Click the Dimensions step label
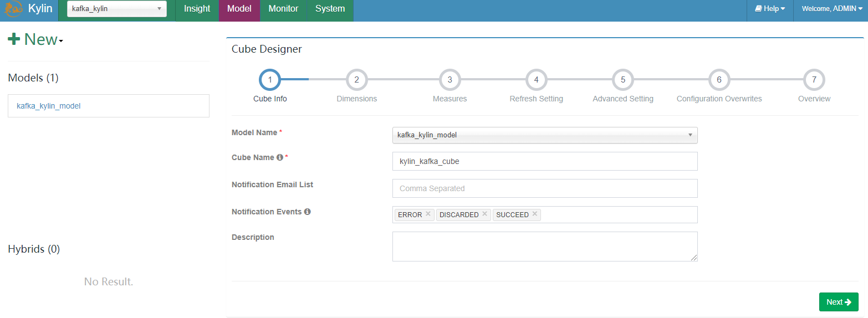 [x=356, y=99]
